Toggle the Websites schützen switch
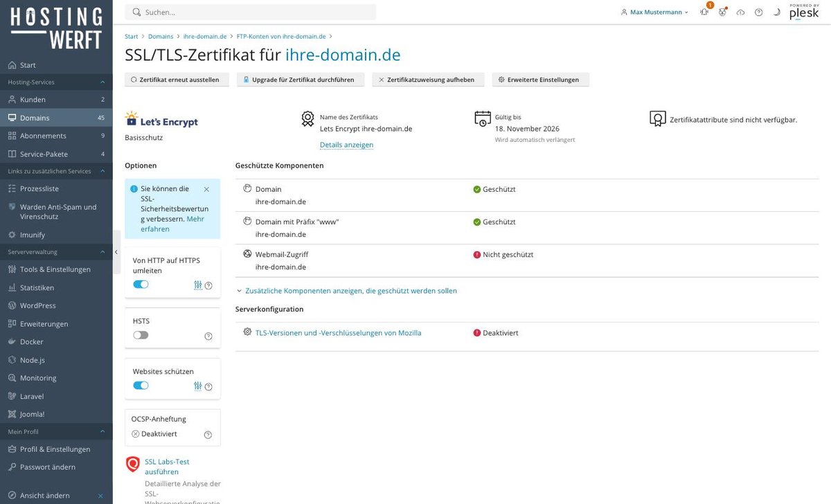831x504 pixels. [141, 386]
